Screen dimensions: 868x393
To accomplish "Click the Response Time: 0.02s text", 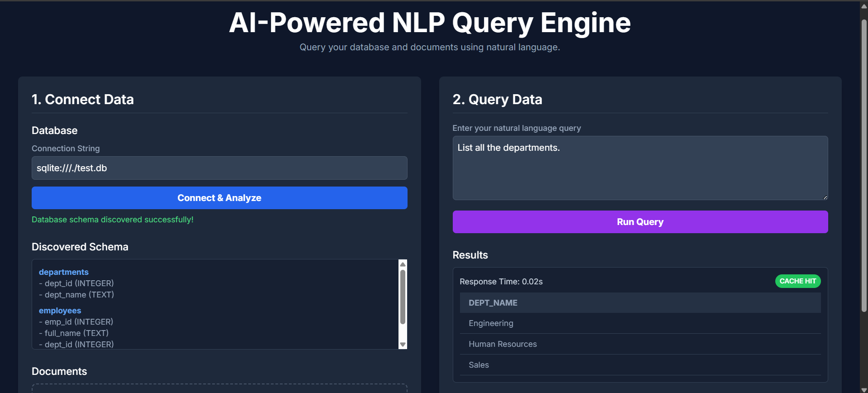I will click(501, 282).
